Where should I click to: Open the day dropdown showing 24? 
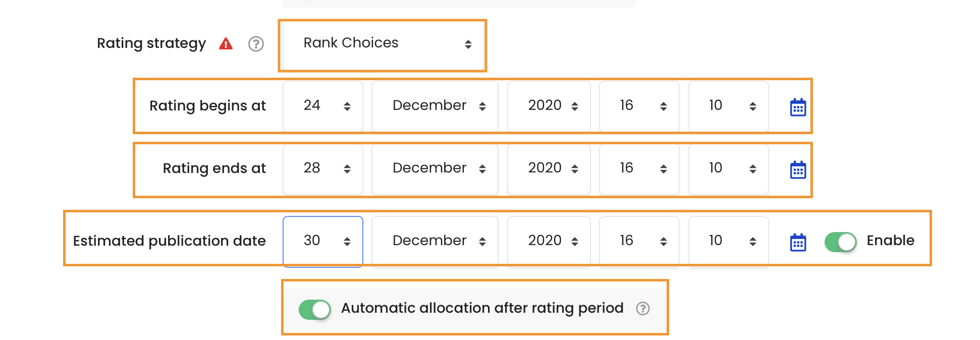pyautogui.click(x=323, y=106)
